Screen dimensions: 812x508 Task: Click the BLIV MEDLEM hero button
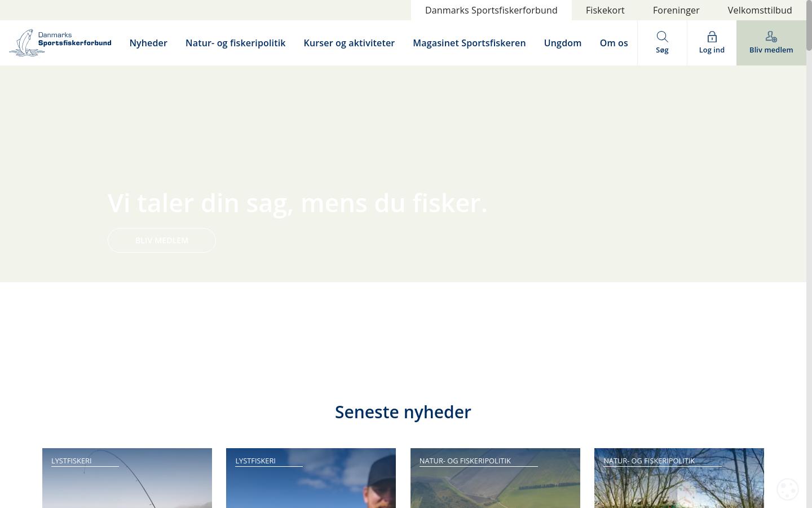pos(162,240)
